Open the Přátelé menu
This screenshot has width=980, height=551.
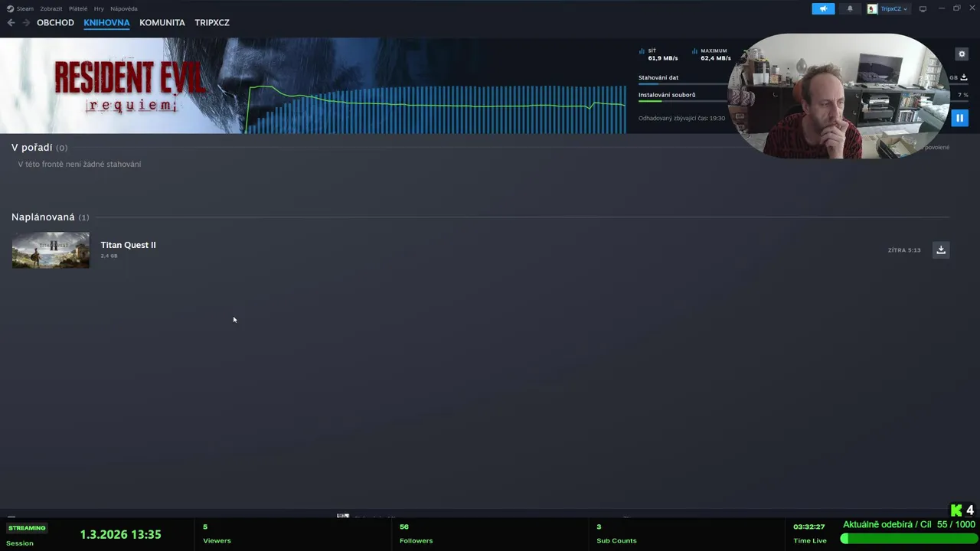[78, 8]
